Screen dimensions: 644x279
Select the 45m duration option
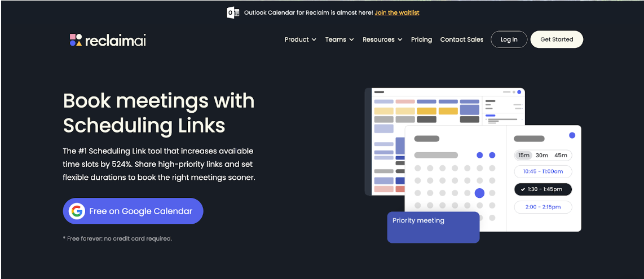[x=561, y=156]
